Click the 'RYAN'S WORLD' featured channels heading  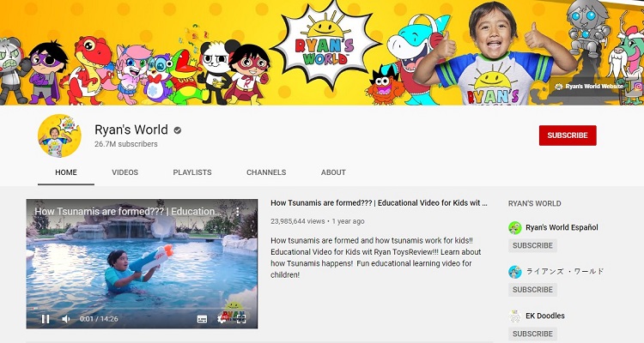point(535,203)
